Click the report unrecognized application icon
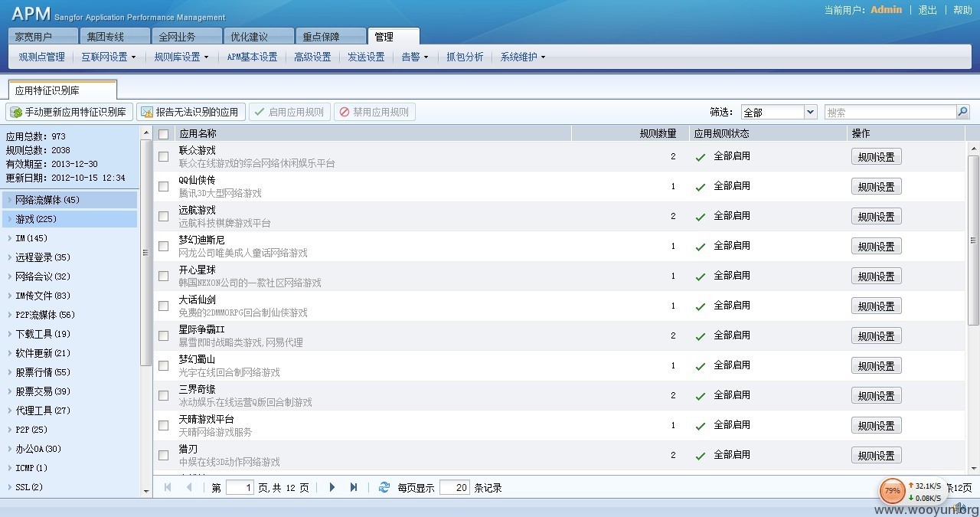980x517 pixels. [x=147, y=112]
